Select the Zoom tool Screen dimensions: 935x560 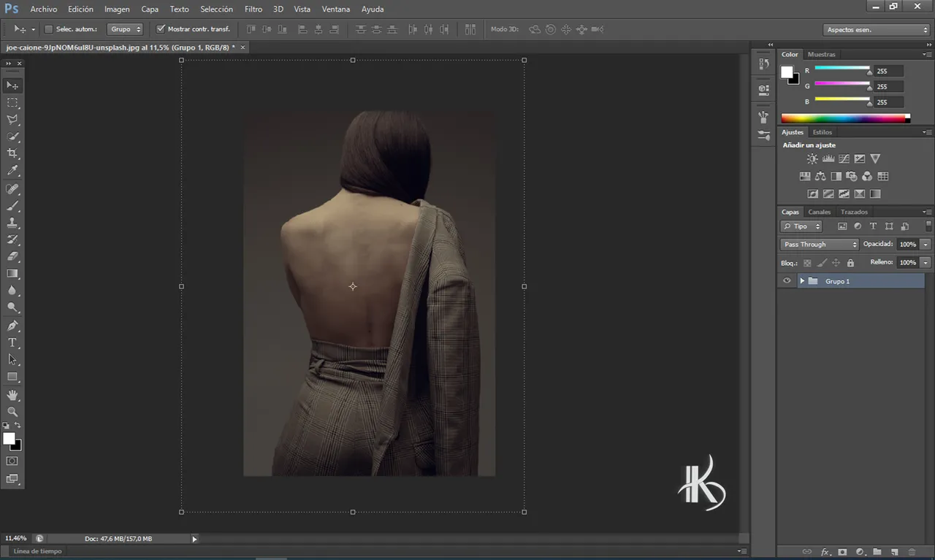(12, 412)
